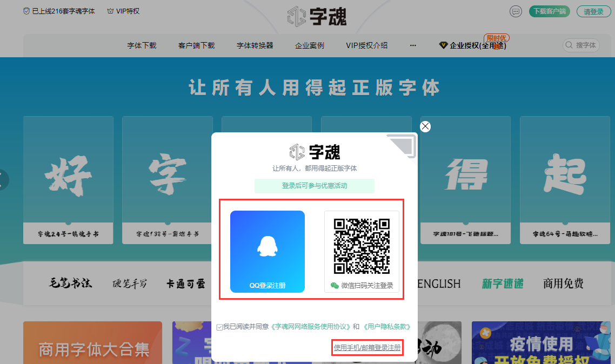615x364 pixels.
Task: Open the chat message bubble icon
Action: click(x=516, y=11)
